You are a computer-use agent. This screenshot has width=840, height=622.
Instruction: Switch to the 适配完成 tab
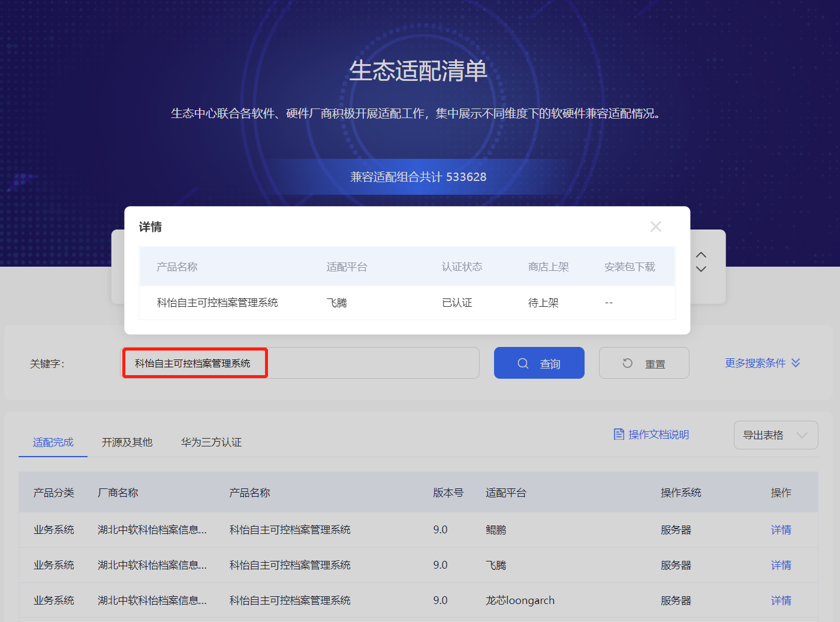tap(53, 442)
